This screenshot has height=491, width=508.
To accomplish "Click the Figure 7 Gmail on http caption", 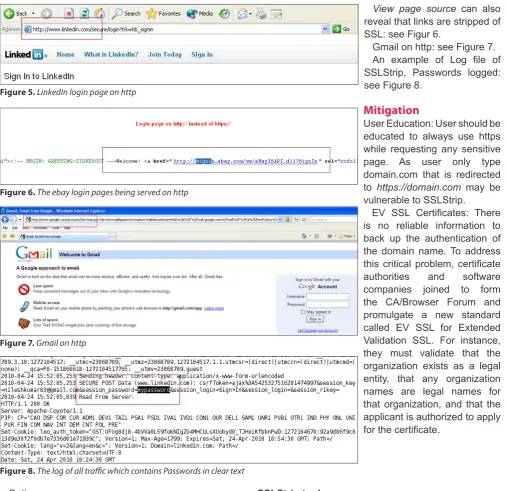I will (x=43, y=343).
